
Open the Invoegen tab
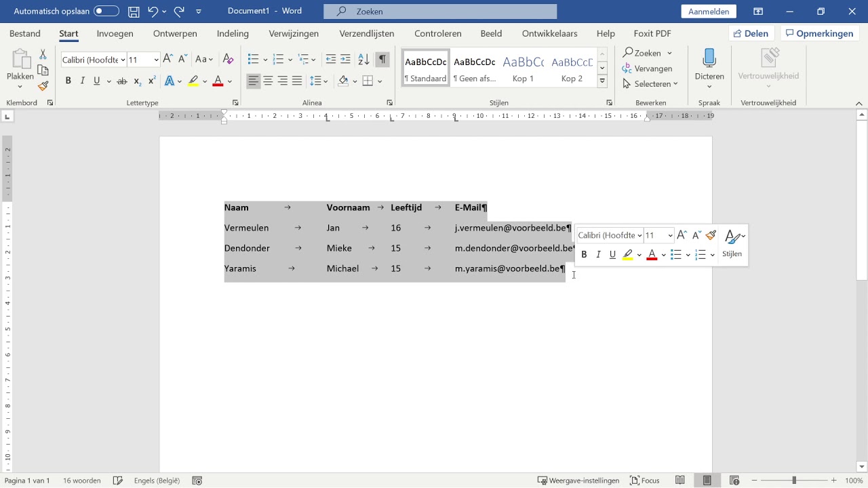point(115,33)
